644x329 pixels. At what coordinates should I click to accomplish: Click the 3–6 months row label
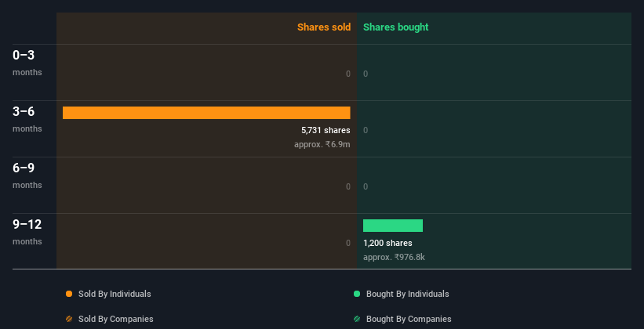coord(27,119)
